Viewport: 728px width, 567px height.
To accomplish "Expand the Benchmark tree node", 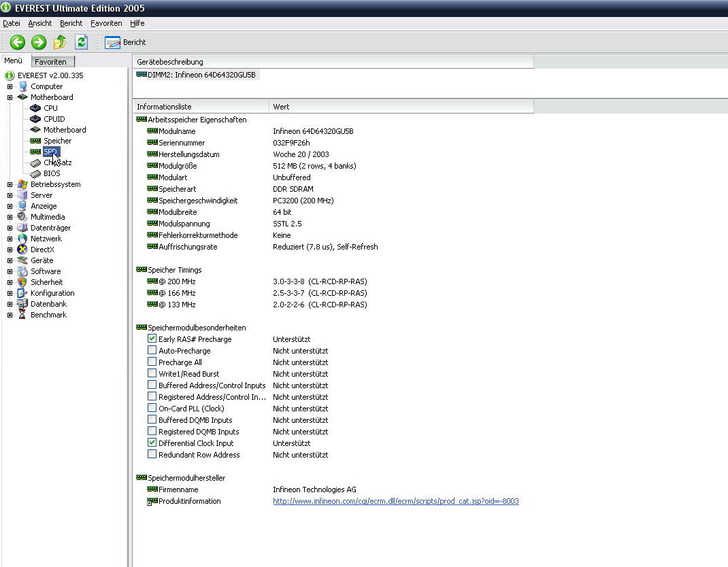I will click(x=10, y=315).
